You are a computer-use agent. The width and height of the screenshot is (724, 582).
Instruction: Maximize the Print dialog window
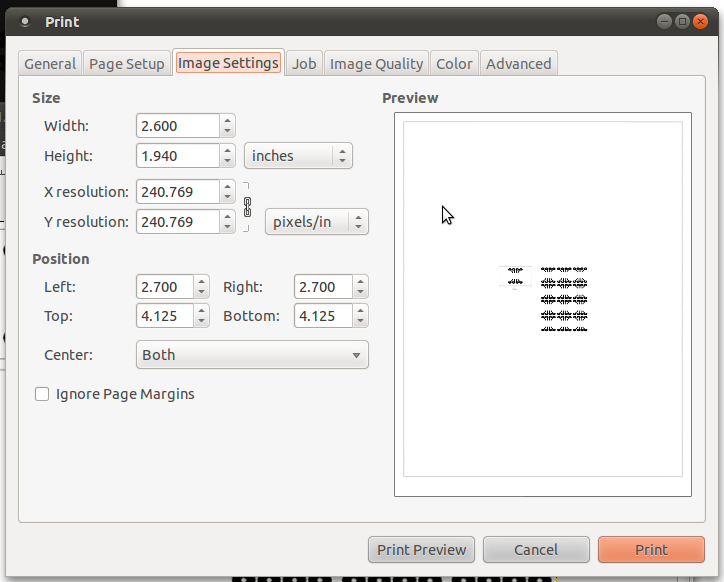[682, 21]
